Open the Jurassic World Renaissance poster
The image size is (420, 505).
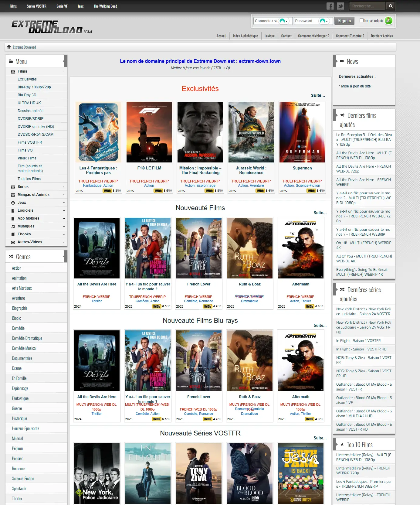[251, 132]
